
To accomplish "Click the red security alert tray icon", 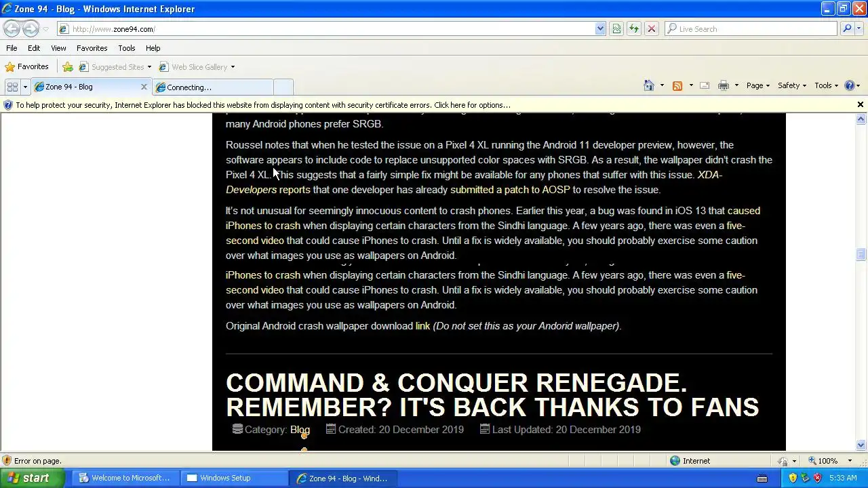I will pyautogui.click(x=817, y=478).
